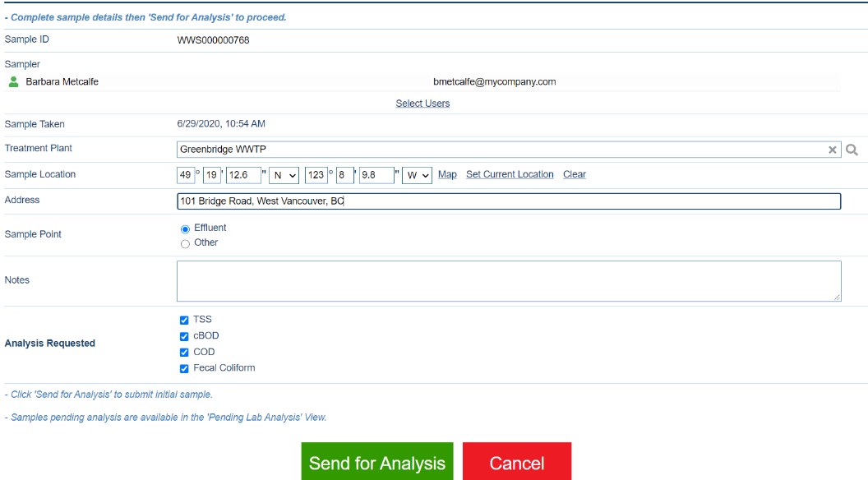The height and width of the screenshot is (480, 868).
Task: Open the Map link
Action: point(447,174)
